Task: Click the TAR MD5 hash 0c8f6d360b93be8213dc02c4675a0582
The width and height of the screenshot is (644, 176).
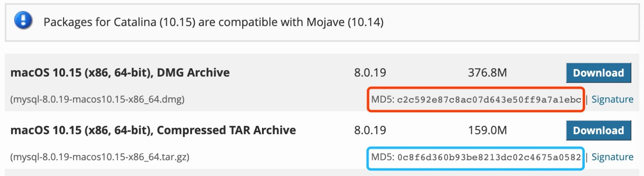Action: pos(489,157)
